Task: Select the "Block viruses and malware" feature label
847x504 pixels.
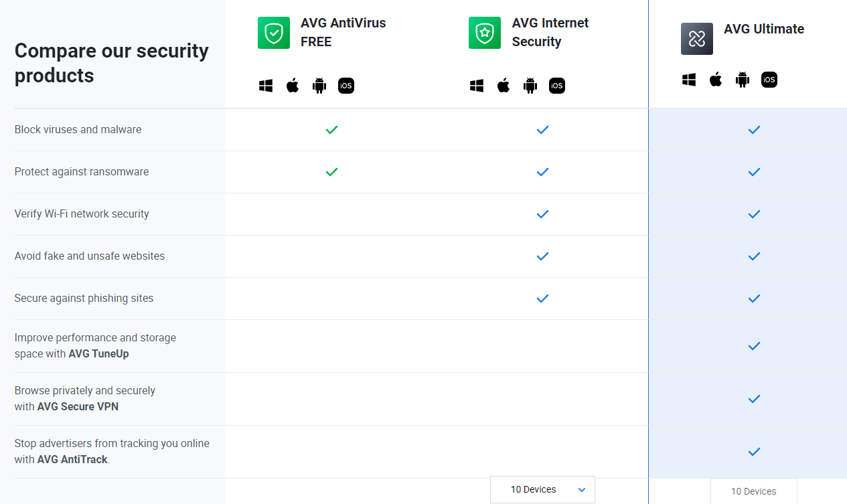Action: [78, 130]
